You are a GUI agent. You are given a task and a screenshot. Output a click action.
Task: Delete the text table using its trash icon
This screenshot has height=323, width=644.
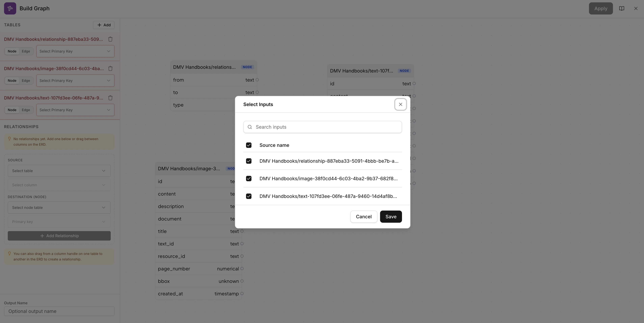110,98
